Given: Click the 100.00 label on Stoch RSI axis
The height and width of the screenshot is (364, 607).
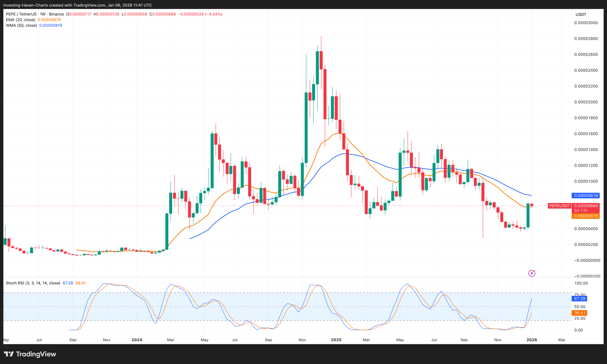Looking at the screenshot, I should click(581, 283).
